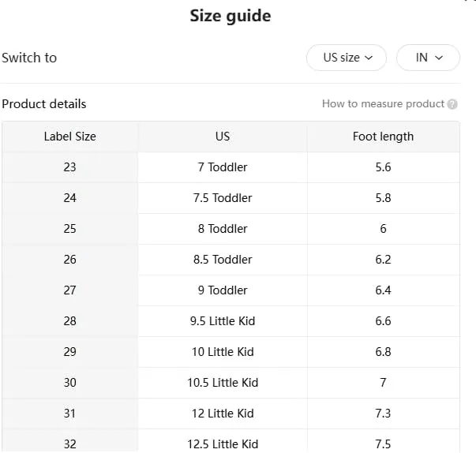The image size is (476, 453).
Task: Click the Label Size column header
Action: point(69,137)
